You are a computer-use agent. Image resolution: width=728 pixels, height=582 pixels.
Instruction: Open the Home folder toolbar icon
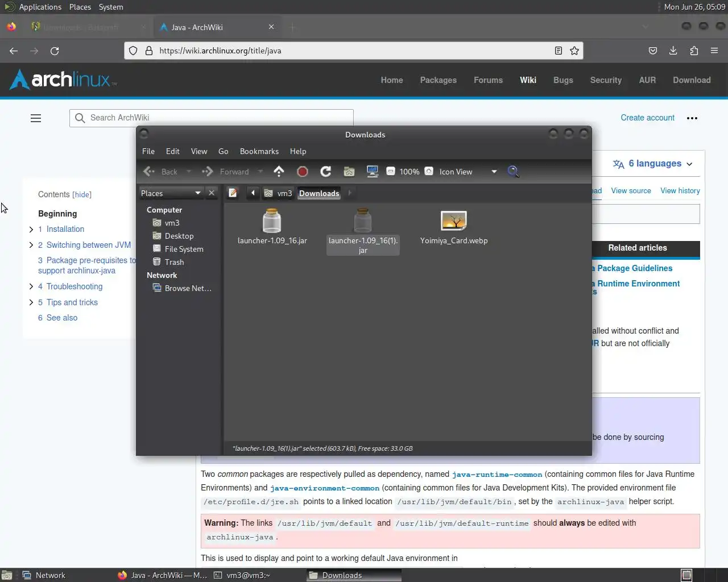pyautogui.click(x=349, y=171)
